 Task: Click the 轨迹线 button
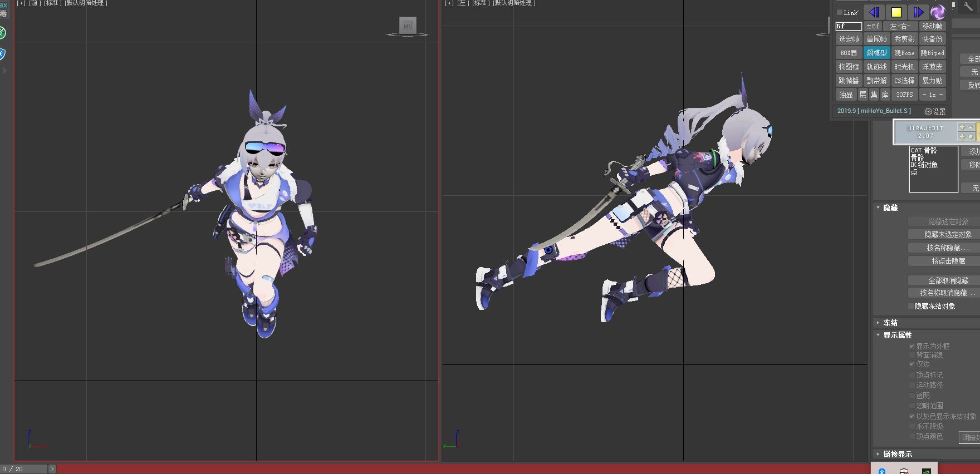876,67
